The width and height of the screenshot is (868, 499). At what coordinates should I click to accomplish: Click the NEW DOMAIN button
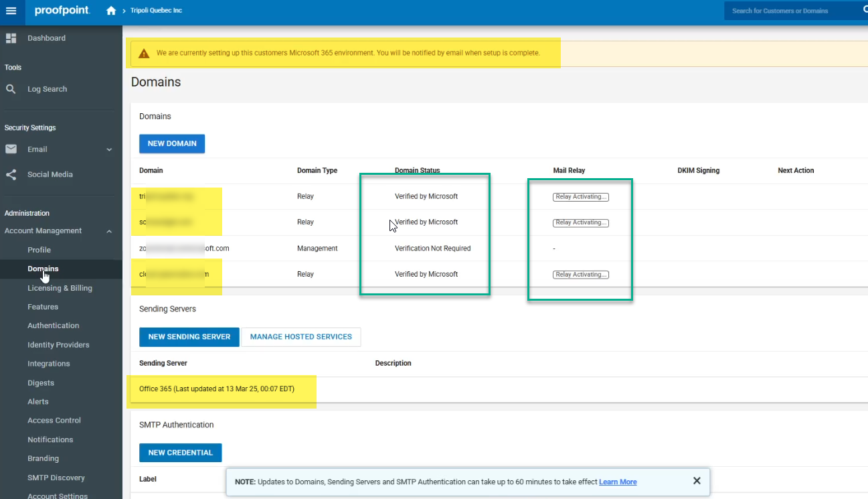[x=172, y=143]
